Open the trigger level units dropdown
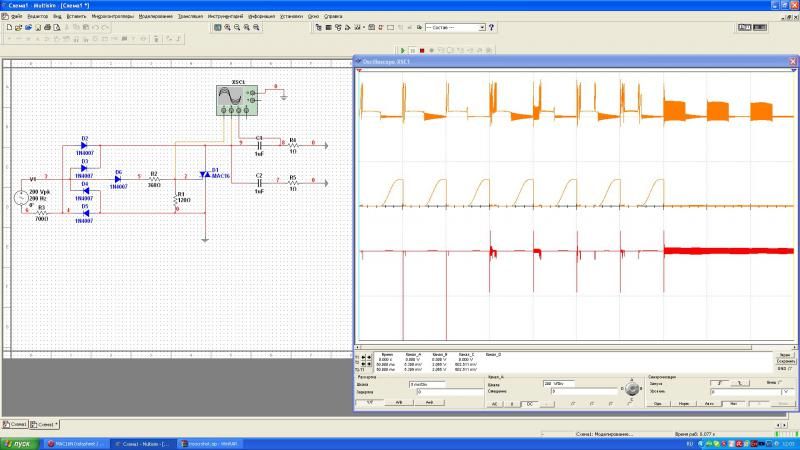This screenshot has height=450, width=800. click(x=788, y=392)
